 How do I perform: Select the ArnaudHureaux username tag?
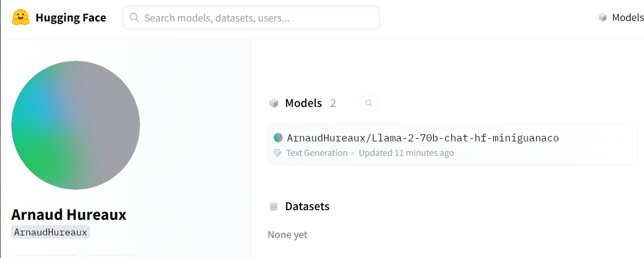pos(50,232)
